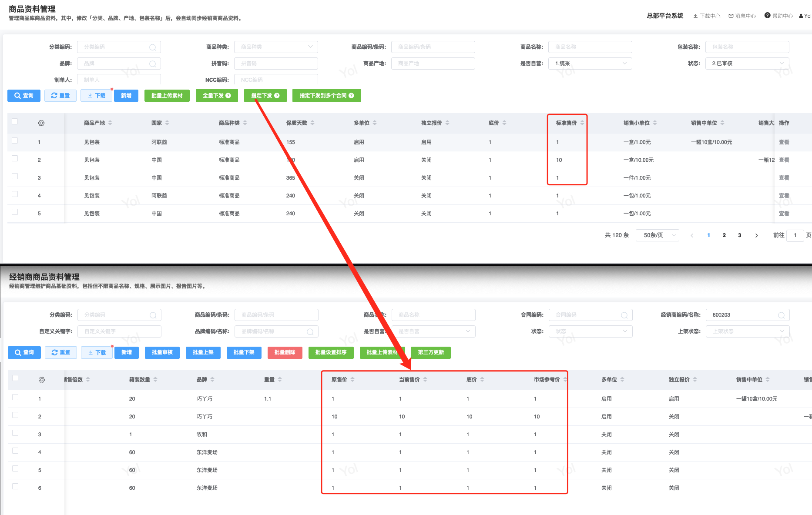Go to next page arrow in pagination
This screenshot has height=515, width=812.
(x=757, y=235)
